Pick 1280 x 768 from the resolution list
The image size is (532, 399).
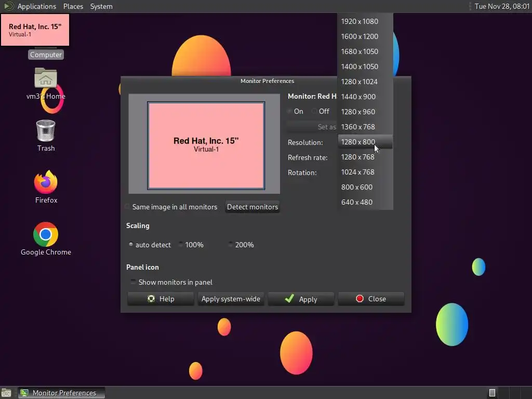pos(365,157)
